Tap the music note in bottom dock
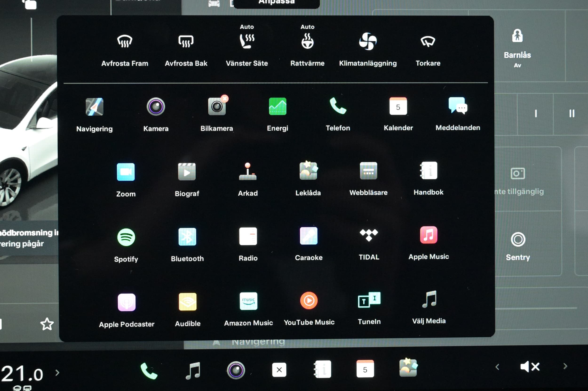This screenshot has height=391, width=588. pos(193,371)
